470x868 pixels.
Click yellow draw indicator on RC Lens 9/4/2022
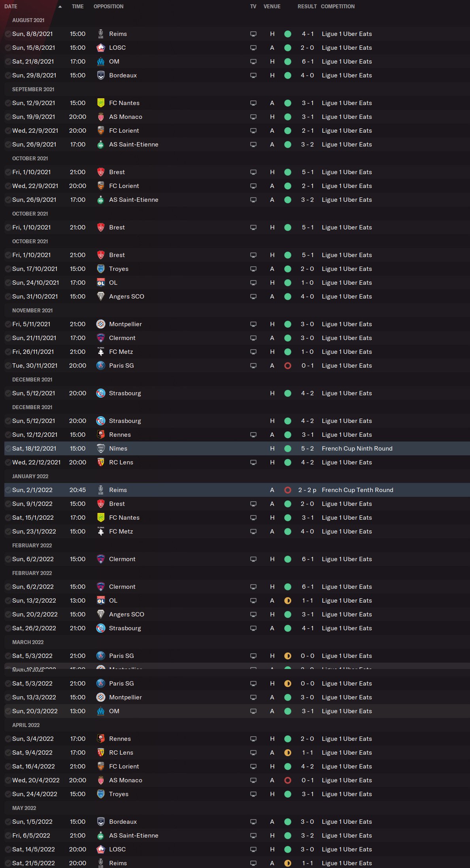[288, 753]
